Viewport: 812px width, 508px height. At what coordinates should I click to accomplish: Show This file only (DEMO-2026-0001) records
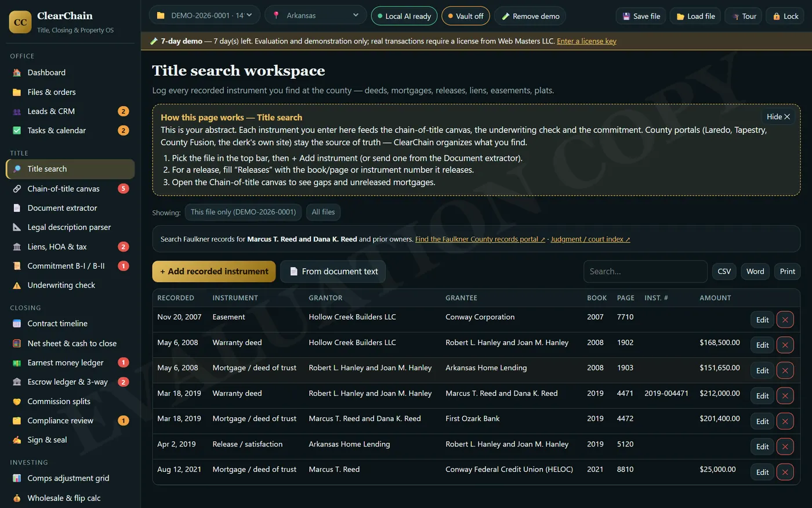click(243, 212)
